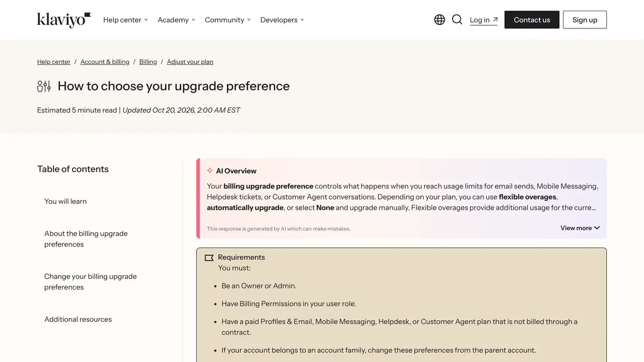Go to Help center breadcrumb
The image size is (644, 362).
pos(54,62)
